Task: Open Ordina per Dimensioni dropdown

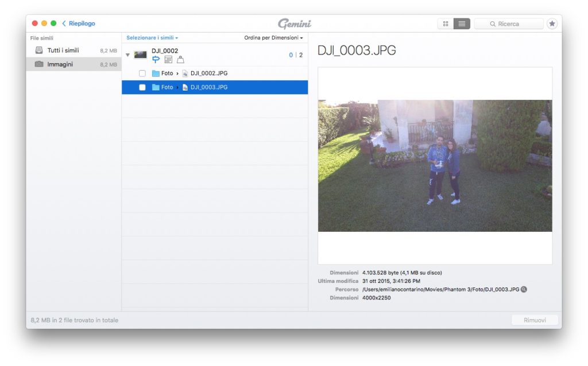Action: [x=273, y=37]
